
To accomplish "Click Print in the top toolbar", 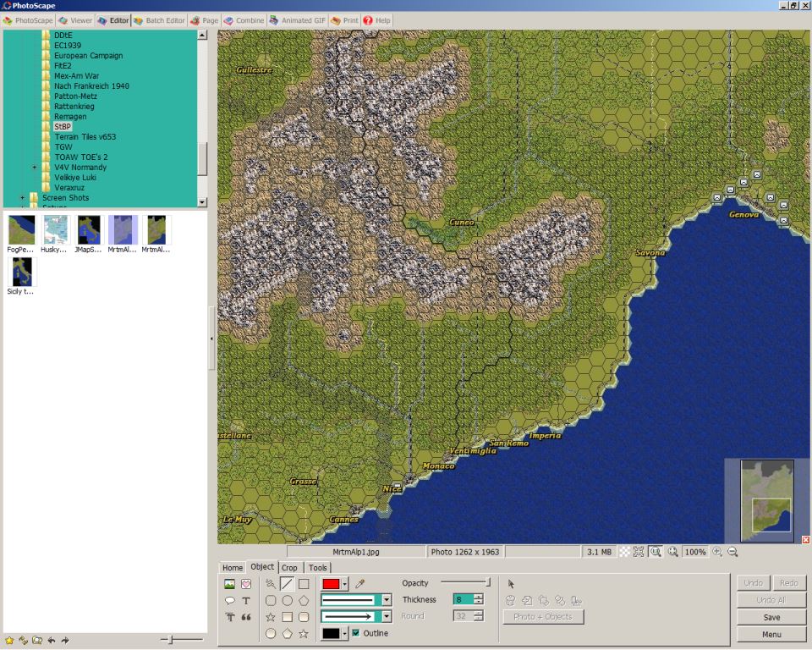I will [x=345, y=20].
